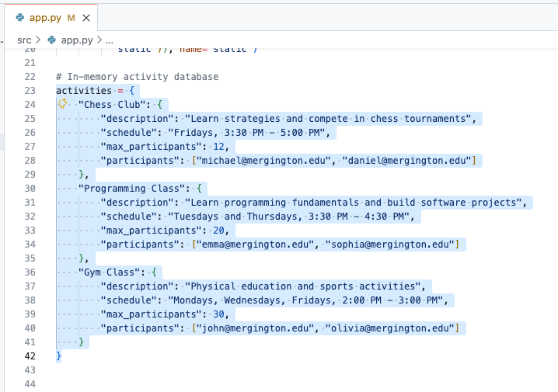The height and width of the screenshot is (392, 558).
Task: Click "john@mergington.edu" string
Action: tap(255, 328)
